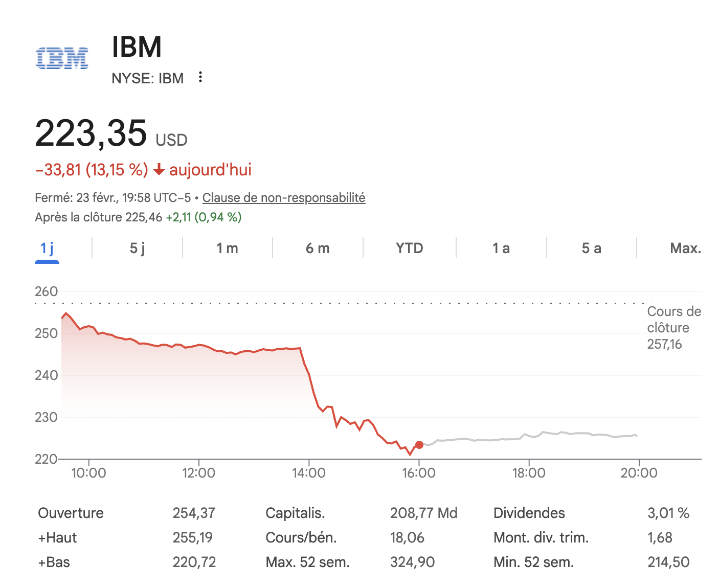Select the YTD chart range tab
The height and width of the screenshot is (588, 719).
pyautogui.click(x=409, y=248)
